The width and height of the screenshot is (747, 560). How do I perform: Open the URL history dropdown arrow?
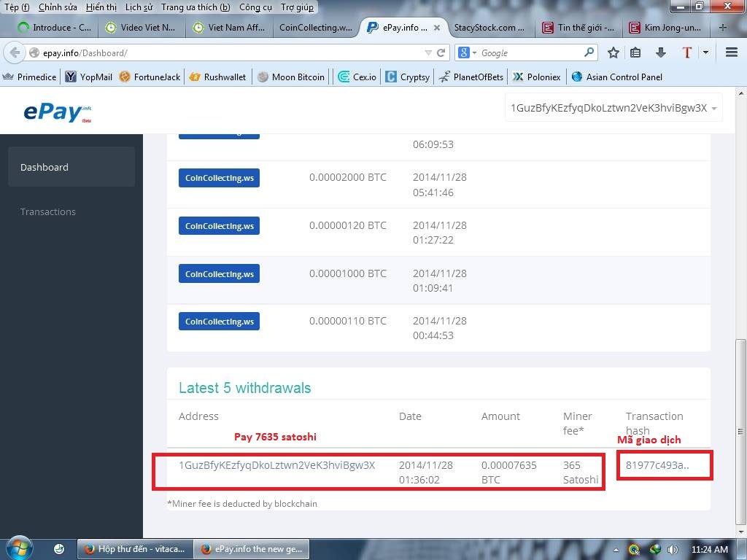pos(428,52)
